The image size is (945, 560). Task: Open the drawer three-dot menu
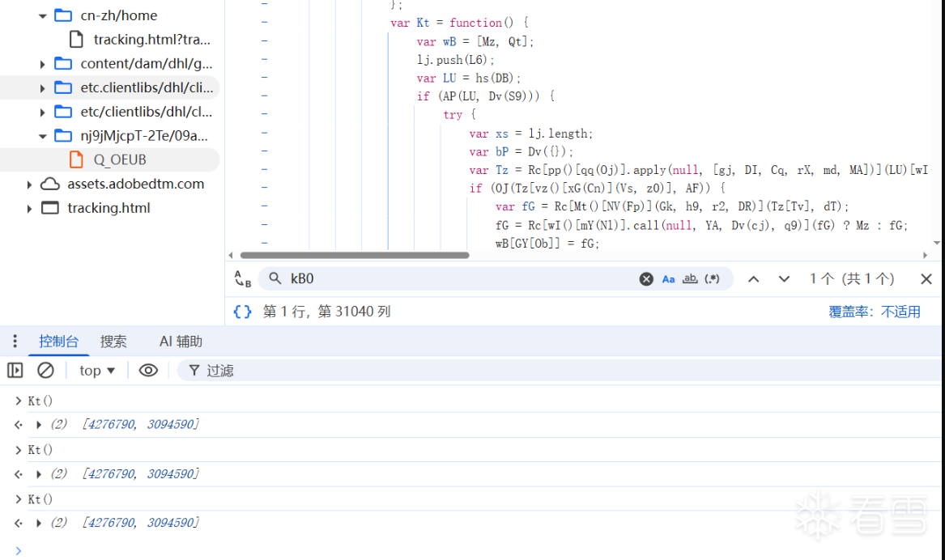[15, 342]
